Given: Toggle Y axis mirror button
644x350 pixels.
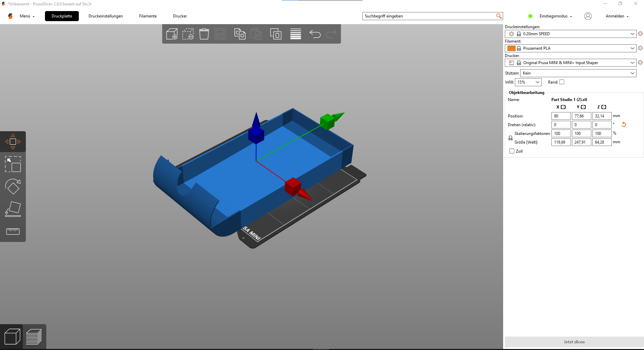Looking at the screenshot, I should pos(583,107).
